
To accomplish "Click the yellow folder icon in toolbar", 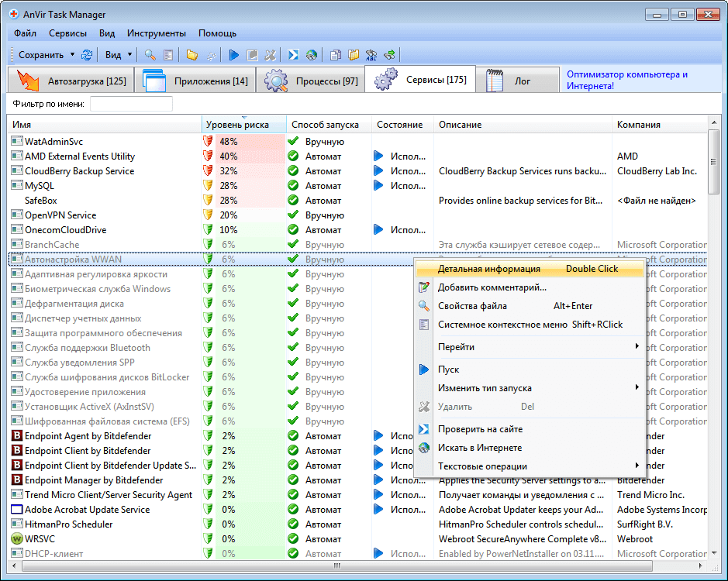I will click(191, 55).
